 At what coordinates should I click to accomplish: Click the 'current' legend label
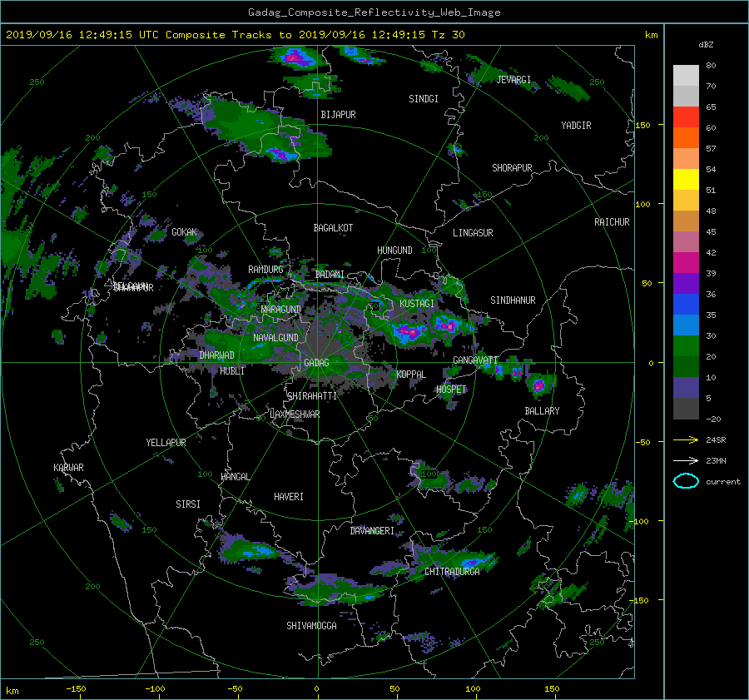pyautogui.click(x=723, y=482)
